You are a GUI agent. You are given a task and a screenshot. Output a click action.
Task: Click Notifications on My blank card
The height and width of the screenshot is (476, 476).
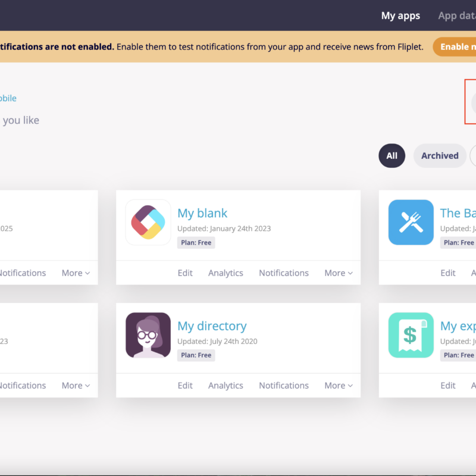click(x=284, y=273)
